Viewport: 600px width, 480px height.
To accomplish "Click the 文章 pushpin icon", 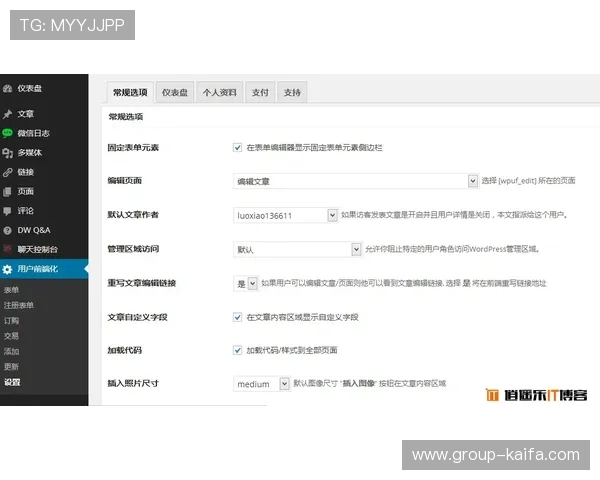I will point(7,114).
